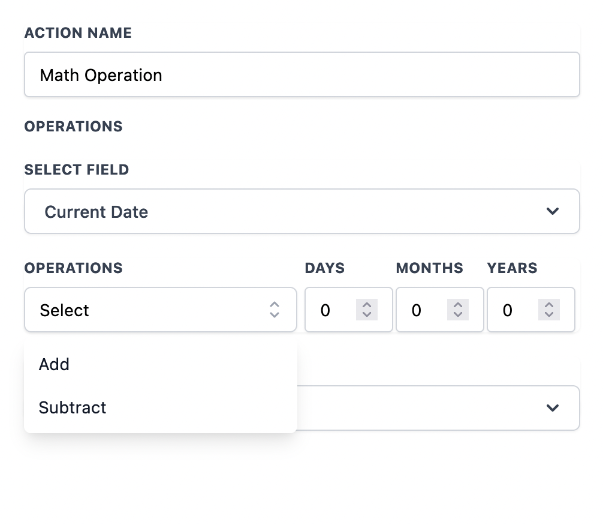Choose Subtract from the operations list

[x=72, y=408]
